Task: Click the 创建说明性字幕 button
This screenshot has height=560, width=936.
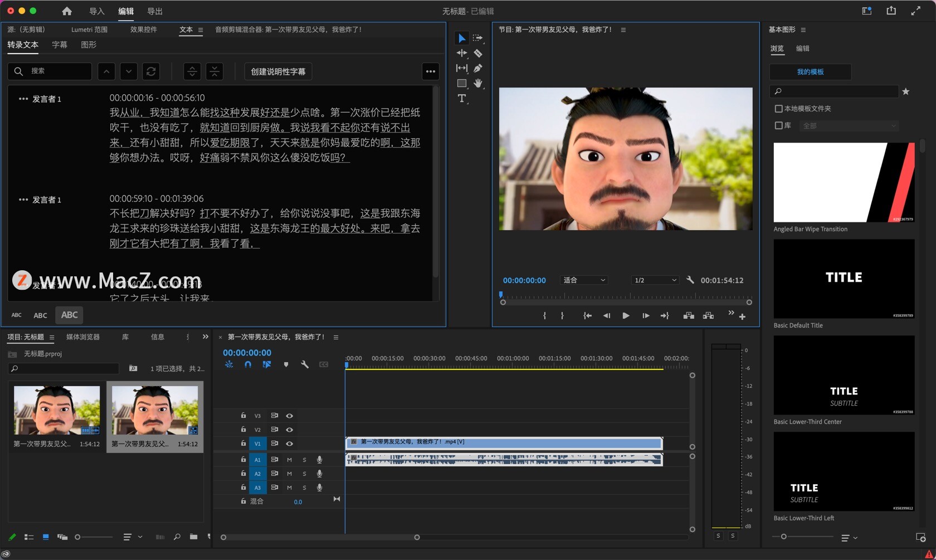Action: coord(278,71)
